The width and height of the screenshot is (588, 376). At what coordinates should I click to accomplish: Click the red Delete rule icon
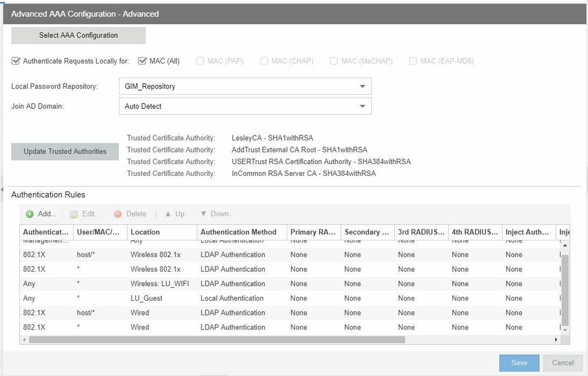pyautogui.click(x=118, y=214)
